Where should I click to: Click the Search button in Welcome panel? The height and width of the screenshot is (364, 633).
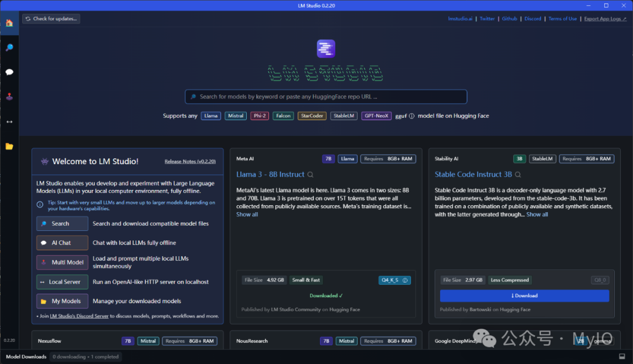[62, 223]
